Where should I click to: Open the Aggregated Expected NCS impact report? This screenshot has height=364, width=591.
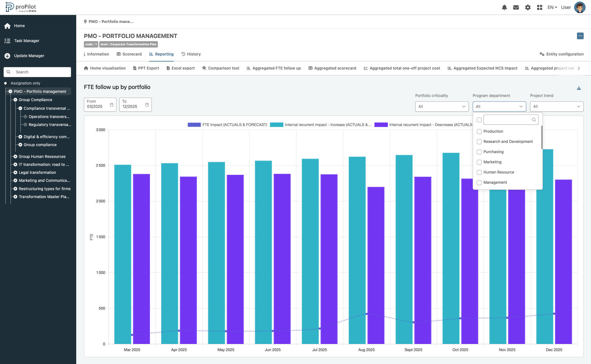[483, 68]
